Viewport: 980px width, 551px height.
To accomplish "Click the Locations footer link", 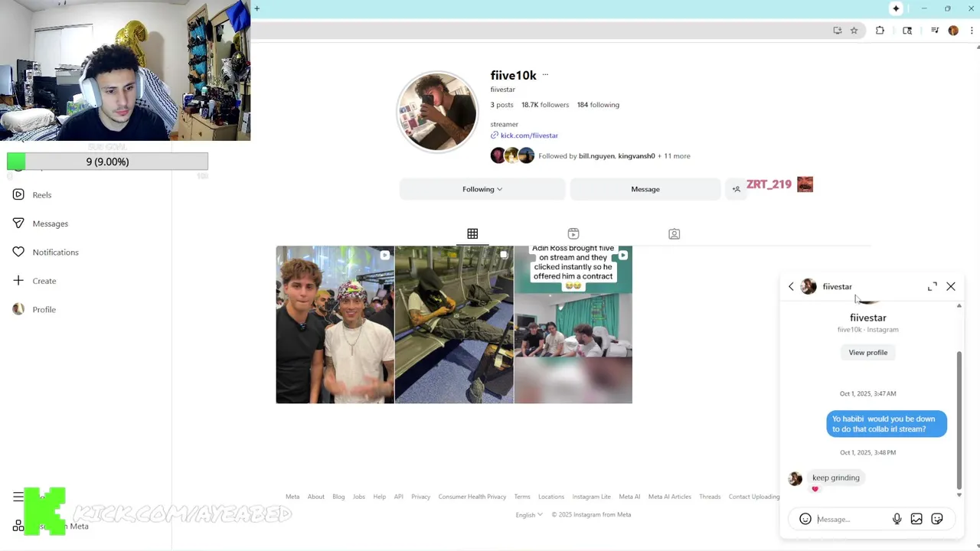I will (551, 497).
